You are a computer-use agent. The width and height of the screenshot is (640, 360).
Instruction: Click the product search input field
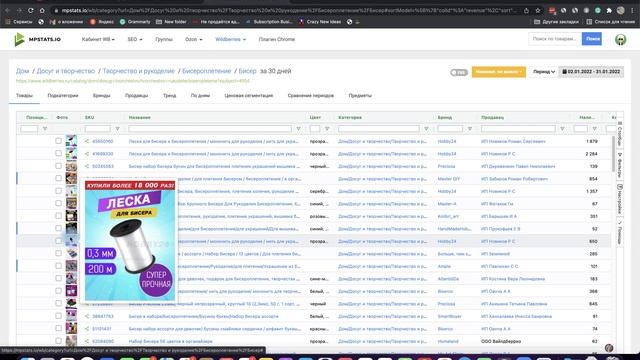tap(555, 39)
